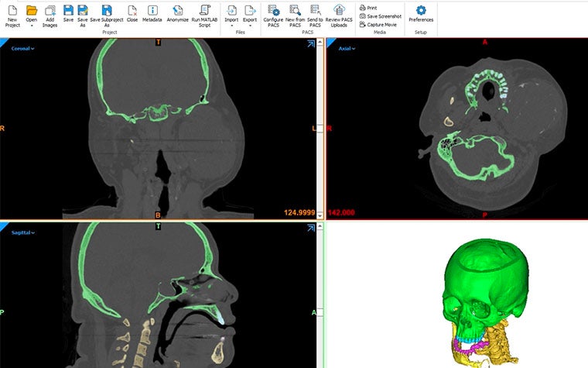Add Images to the project
Viewport: 588px width, 368px height.
(50, 15)
